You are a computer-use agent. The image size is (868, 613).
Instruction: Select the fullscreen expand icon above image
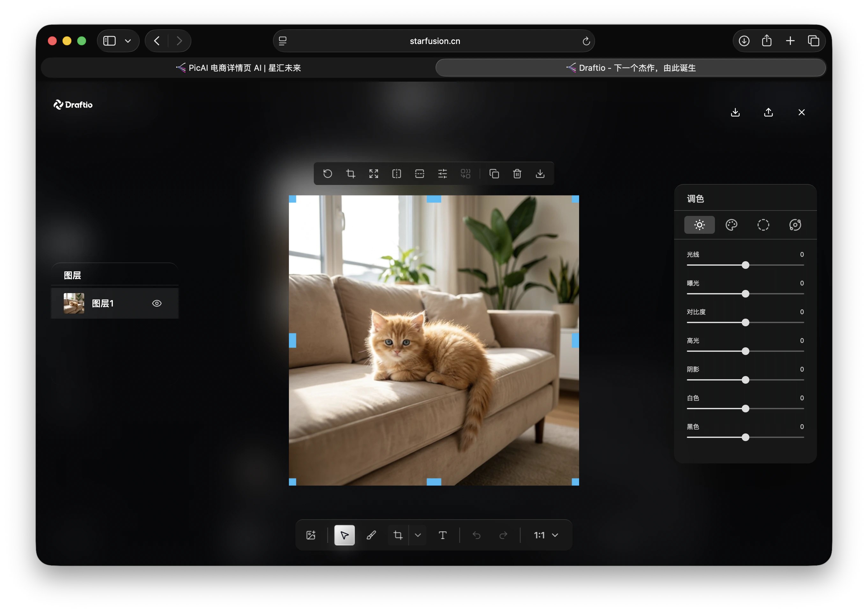coord(373,174)
